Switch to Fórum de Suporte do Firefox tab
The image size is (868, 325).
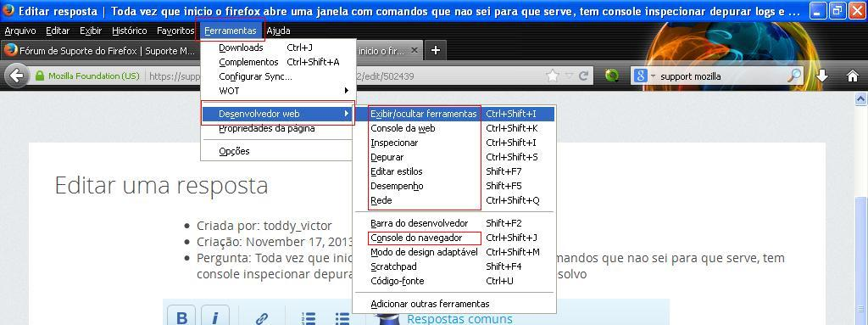click(x=100, y=50)
